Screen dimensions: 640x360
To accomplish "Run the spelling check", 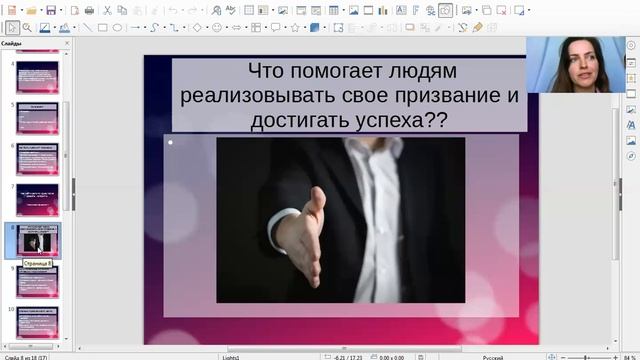I will tap(231, 11).
